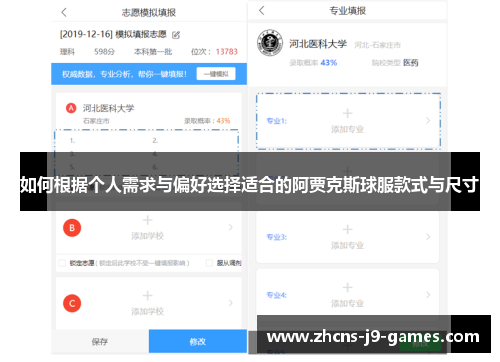Add a school in slot B plus icon

pos(147,220)
